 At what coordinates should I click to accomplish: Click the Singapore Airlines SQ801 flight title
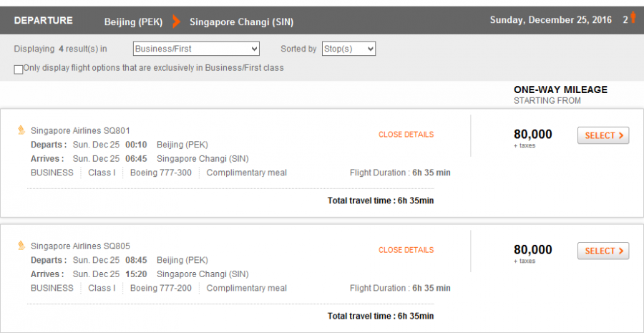(x=80, y=131)
